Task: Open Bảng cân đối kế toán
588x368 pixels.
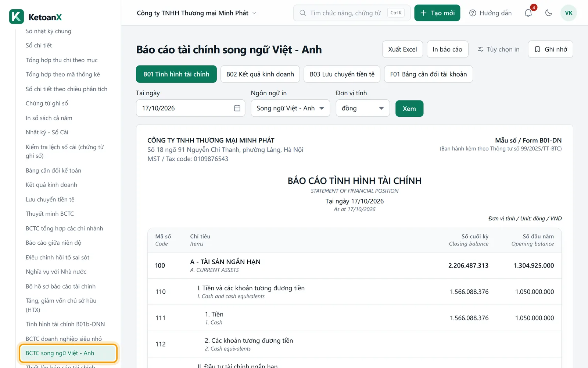Action: 53,170
